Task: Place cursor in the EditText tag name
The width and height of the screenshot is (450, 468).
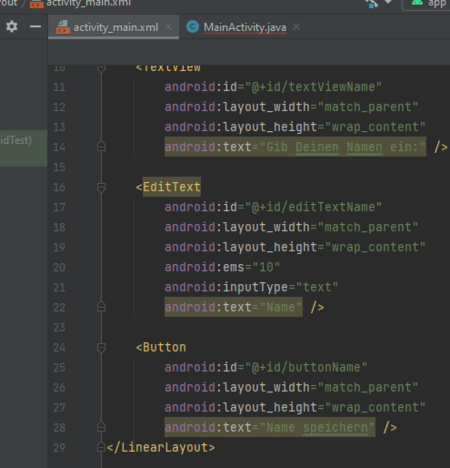Action: click(x=172, y=187)
